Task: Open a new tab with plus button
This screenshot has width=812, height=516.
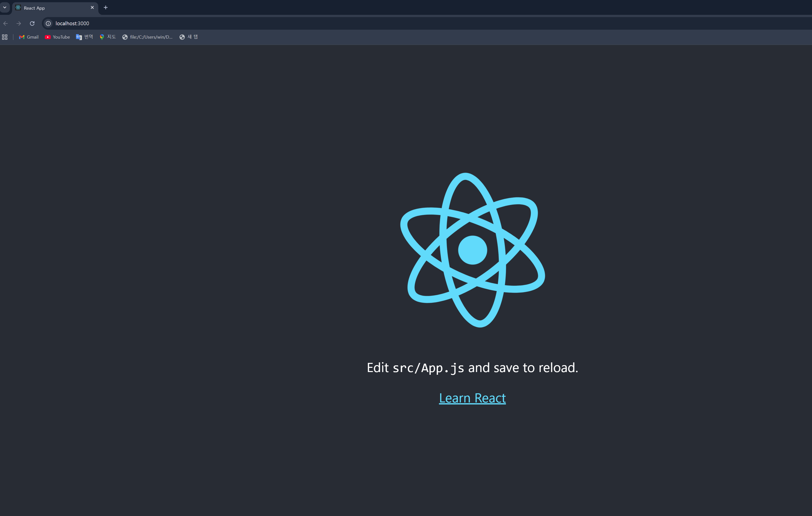Action: point(105,7)
